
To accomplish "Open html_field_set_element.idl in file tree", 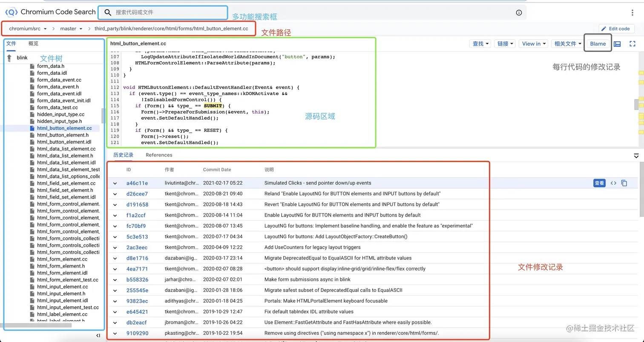I will pos(66,197).
